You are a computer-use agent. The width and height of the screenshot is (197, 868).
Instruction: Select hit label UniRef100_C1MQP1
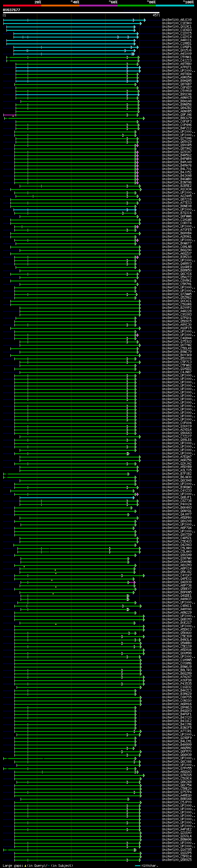pyautogui.click(x=177, y=47)
